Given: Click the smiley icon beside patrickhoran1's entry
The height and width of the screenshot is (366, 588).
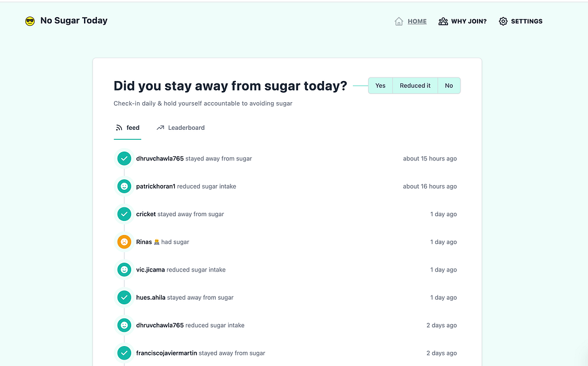Looking at the screenshot, I should coord(124,186).
